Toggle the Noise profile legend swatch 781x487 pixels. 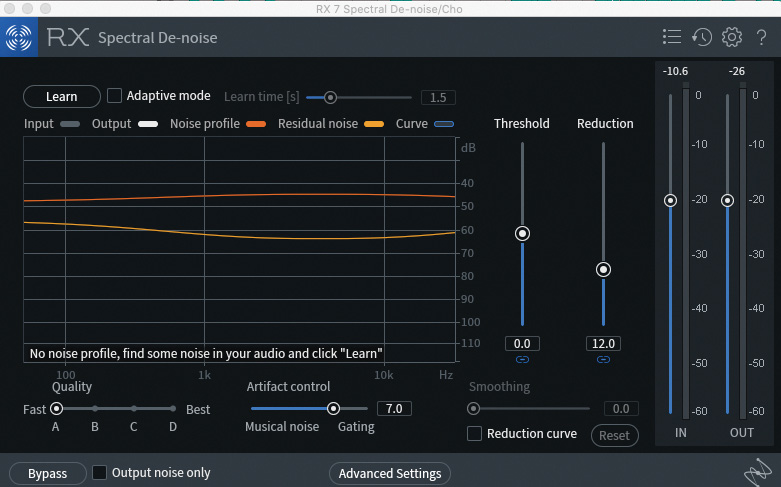[256, 124]
